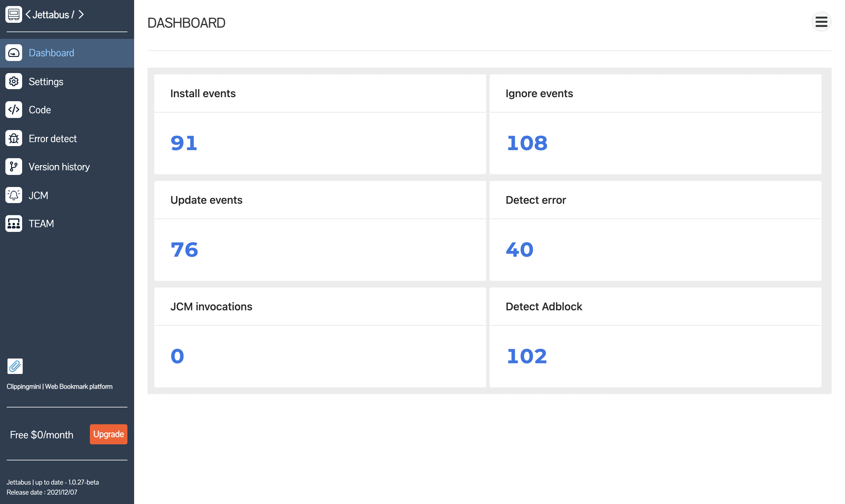Click the Free $0/month plan label
Viewport: 845px width, 504px height.
tap(42, 434)
